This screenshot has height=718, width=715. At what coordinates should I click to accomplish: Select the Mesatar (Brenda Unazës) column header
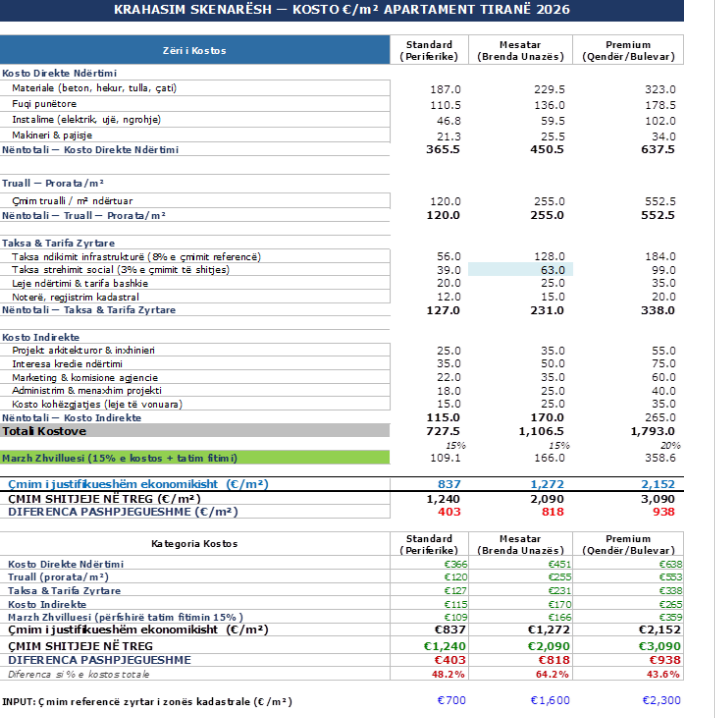click(x=520, y=50)
